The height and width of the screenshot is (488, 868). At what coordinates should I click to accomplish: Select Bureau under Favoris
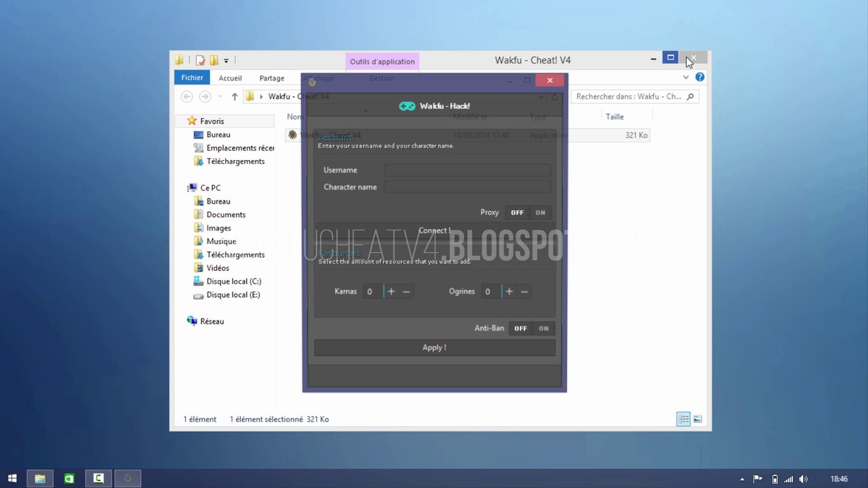218,135
